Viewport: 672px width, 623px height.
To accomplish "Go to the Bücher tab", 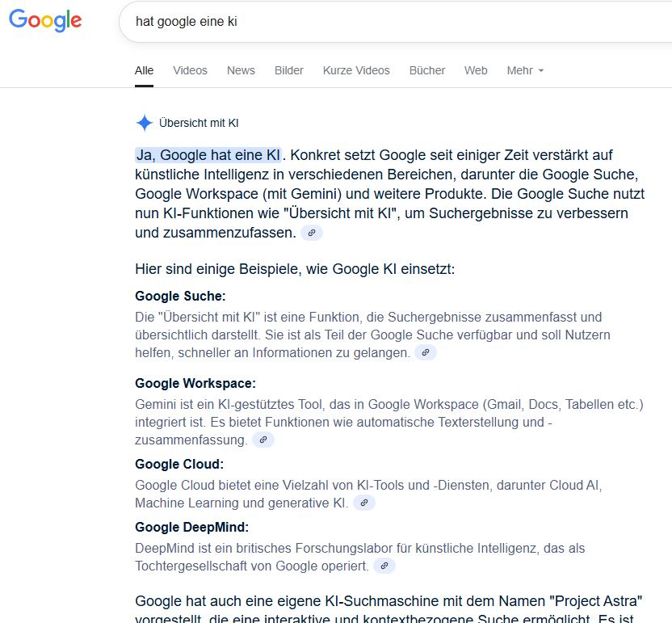I will point(426,70).
